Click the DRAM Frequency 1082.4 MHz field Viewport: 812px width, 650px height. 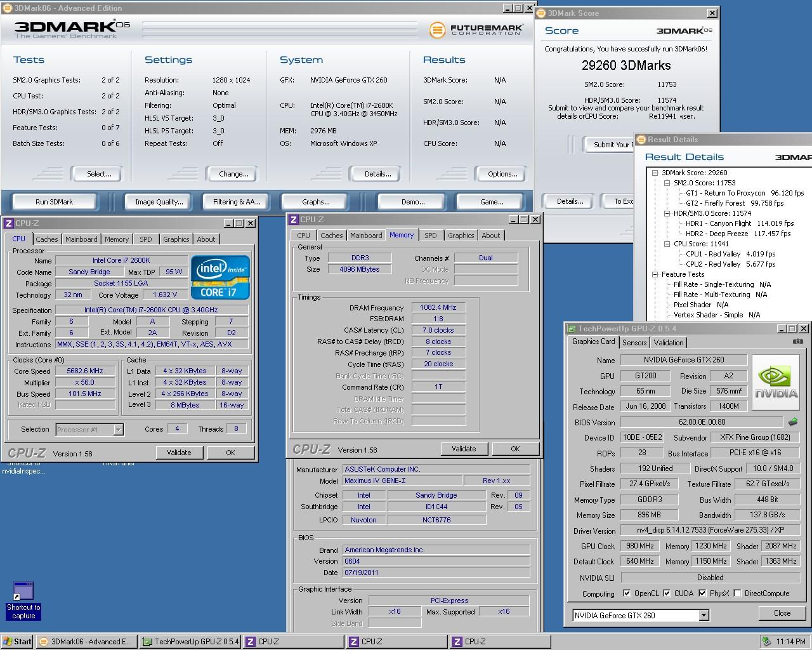[438, 307]
